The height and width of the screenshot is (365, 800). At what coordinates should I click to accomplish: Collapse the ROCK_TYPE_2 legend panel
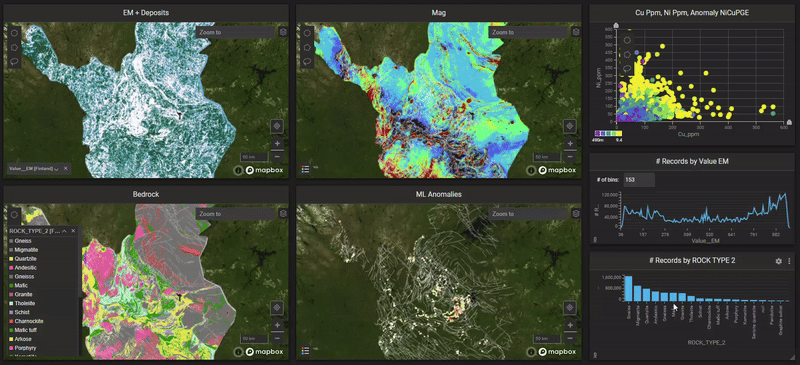tap(64, 231)
